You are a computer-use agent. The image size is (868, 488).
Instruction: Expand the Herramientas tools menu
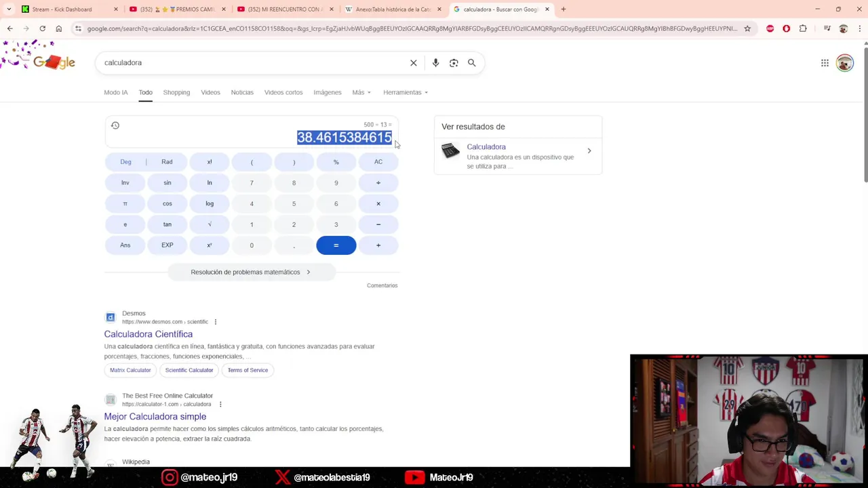point(406,92)
